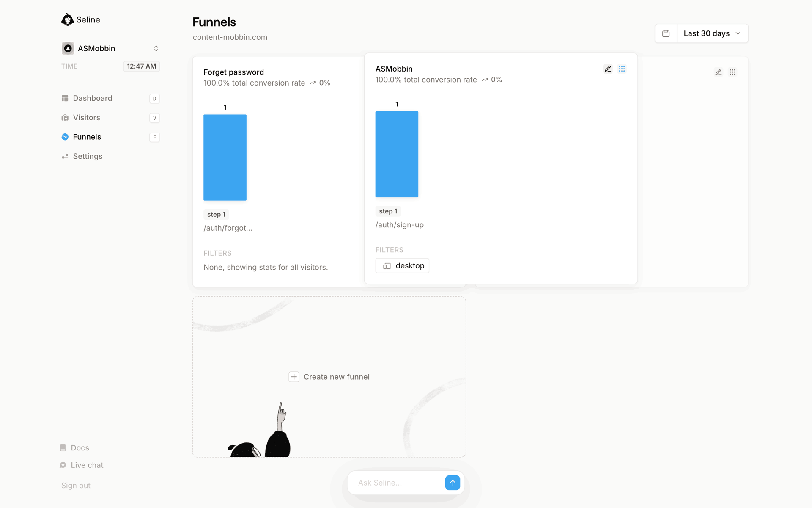Screen dimensions: 812x508
Task: Click the gray grid handle on rightmost card
Action: tap(732, 72)
